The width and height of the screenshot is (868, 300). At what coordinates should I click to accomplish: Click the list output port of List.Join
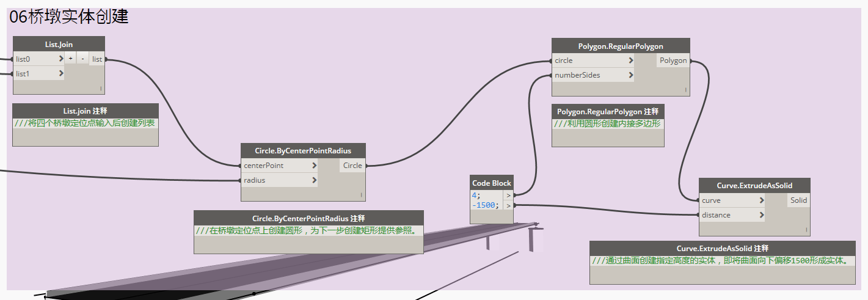click(97, 59)
